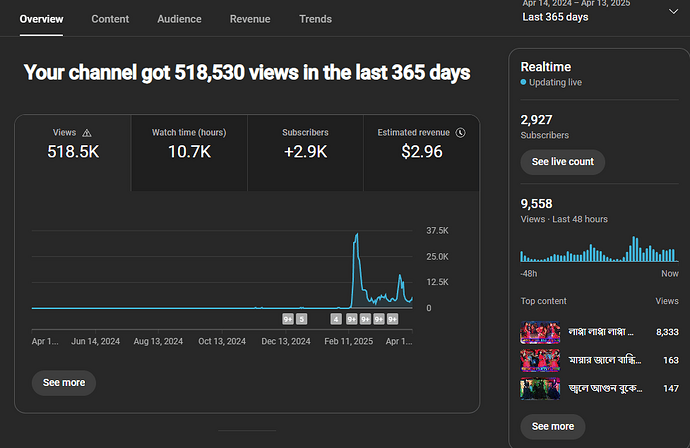Click the 9,558 views last 48 hours value
690x448 pixels.
pyautogui.click(x=536, y=204)
